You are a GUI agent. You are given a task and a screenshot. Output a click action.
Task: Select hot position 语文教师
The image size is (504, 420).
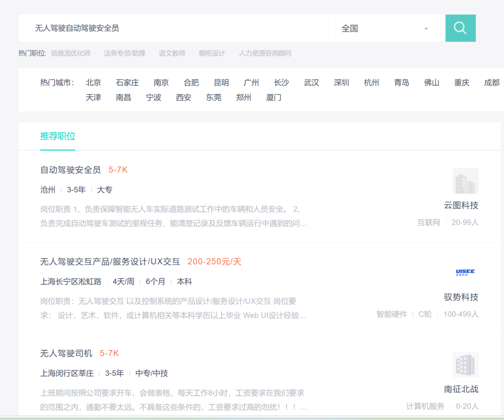pos(172,53)
